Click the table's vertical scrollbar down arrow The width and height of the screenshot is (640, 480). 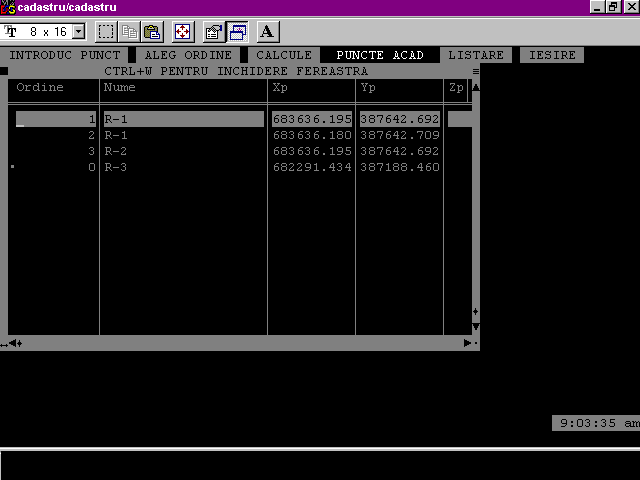pos(475,326)
